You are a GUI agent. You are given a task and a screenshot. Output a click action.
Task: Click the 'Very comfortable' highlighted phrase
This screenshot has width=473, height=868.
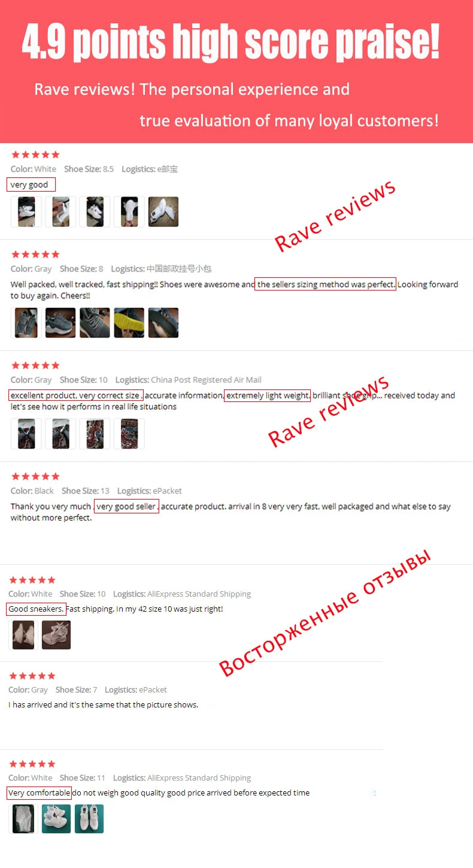pyautogui.click(x=40, y=793)
